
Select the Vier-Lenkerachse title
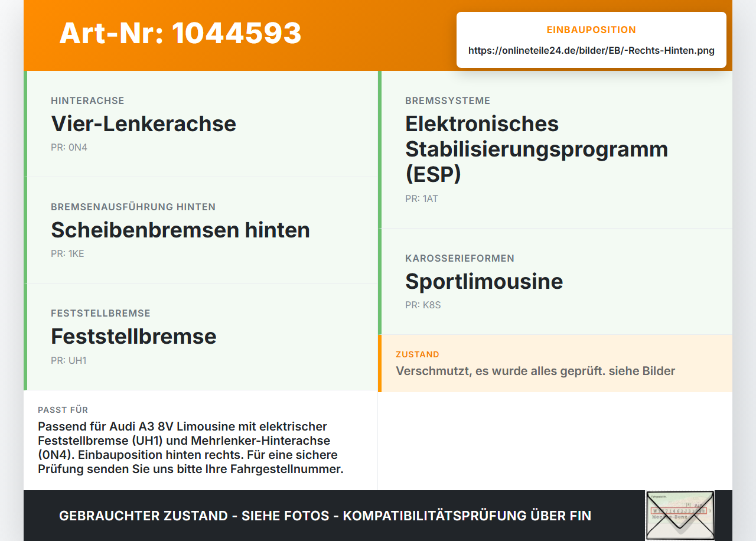point(144,123)
